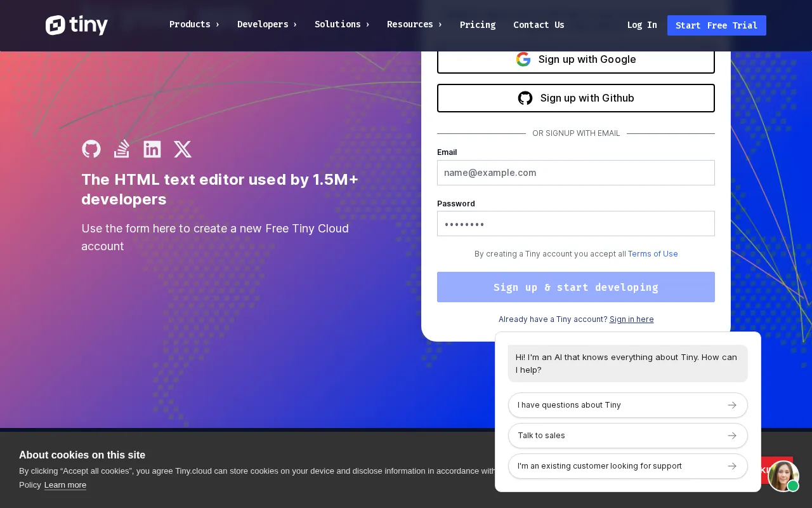
Task: Choose the Talk to sales option
Action: (628, 436)
